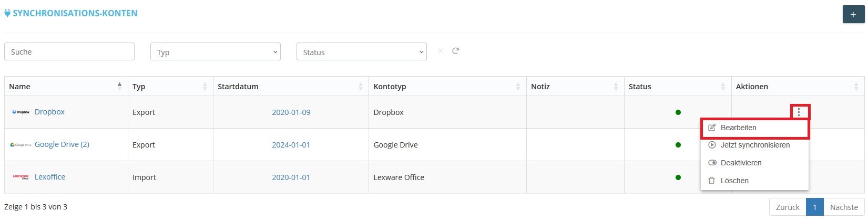This screenshot has height=221, width=868.
Task: Sort by Typ column sort arrows
Action: (205, 87)
